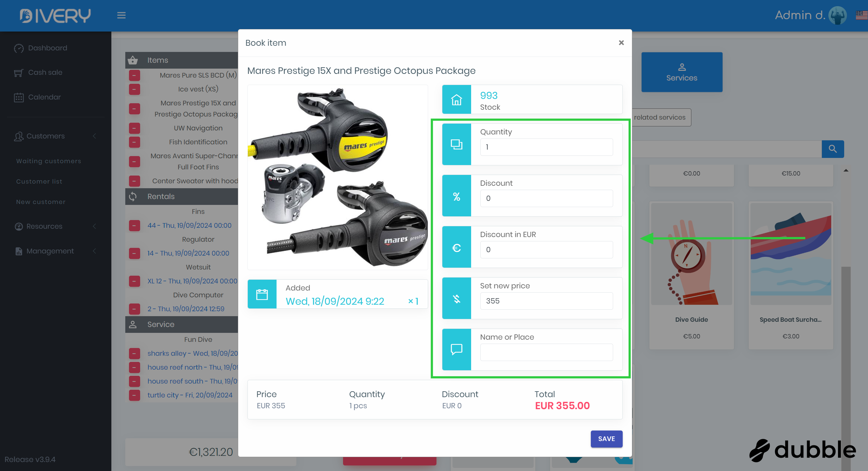This screenshot has width=868, height=471.
Task: Click the Added calendar icon
Action: coord(262,294)
